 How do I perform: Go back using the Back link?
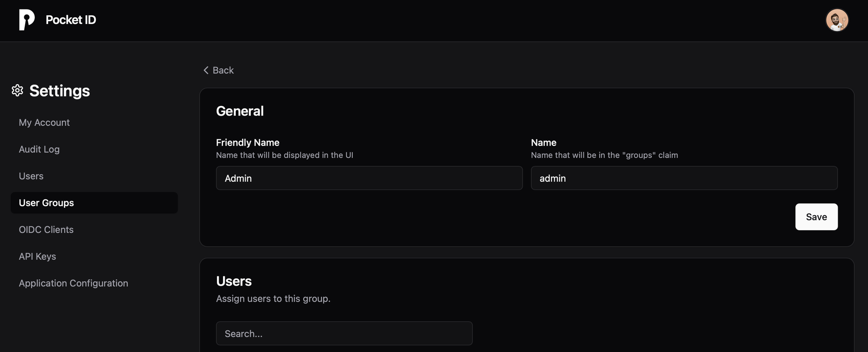(x=218, y=70)
